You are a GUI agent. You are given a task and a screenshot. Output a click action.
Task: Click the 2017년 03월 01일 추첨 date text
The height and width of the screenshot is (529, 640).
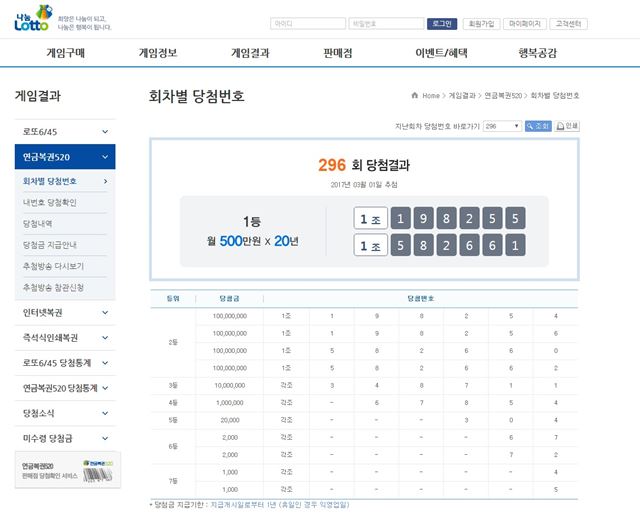(364, 184)
